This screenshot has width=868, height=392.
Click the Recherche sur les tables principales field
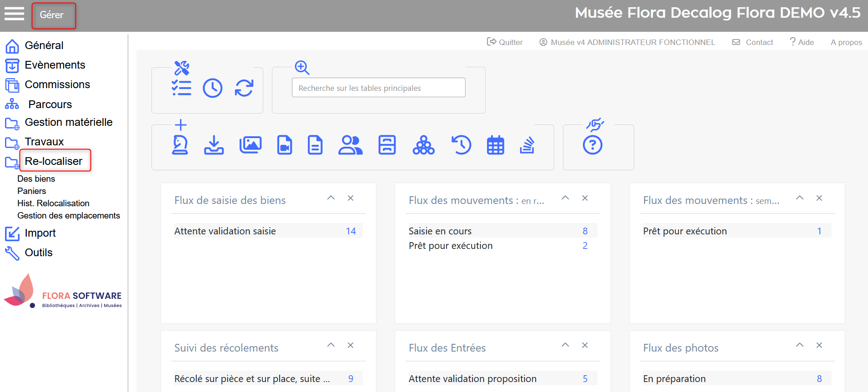pyautogui.click(x=378, y=88)
